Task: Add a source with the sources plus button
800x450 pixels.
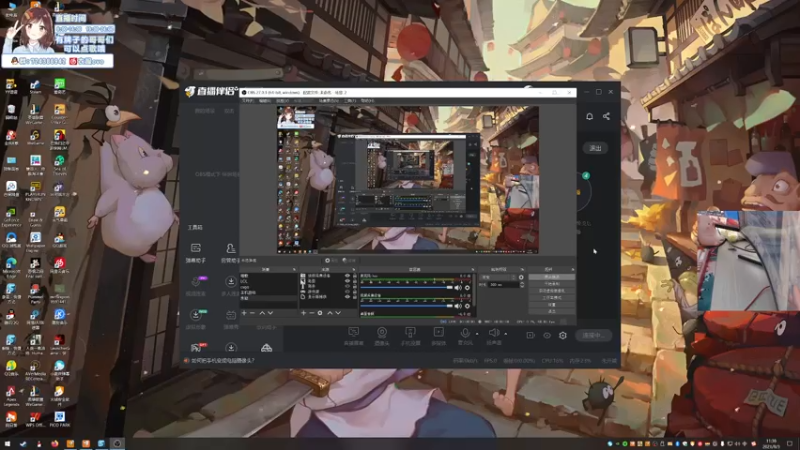Action: (303, 313)
